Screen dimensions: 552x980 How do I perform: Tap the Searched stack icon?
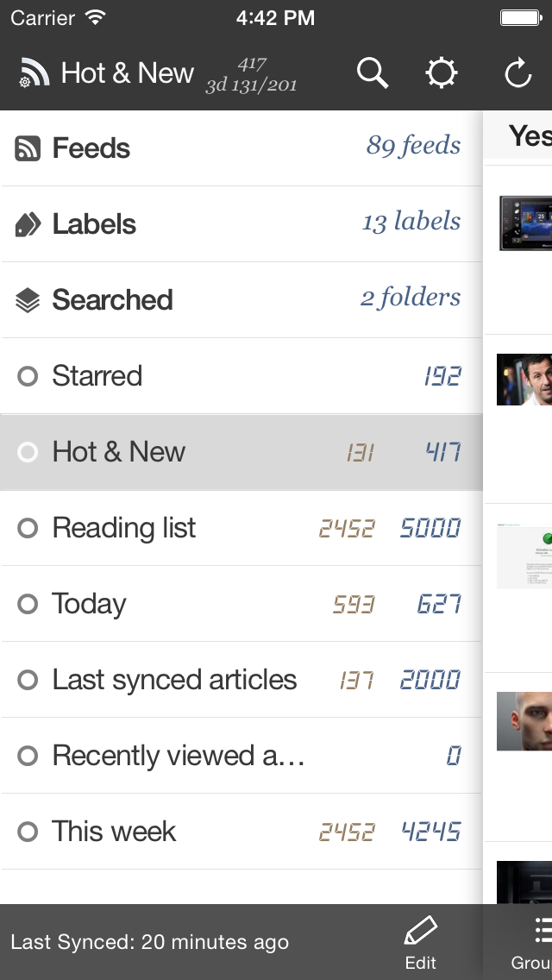point(28,301)
